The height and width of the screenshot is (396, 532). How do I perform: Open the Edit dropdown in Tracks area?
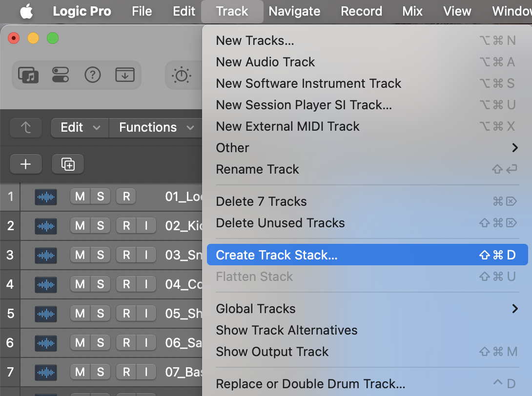coord(80,128)
